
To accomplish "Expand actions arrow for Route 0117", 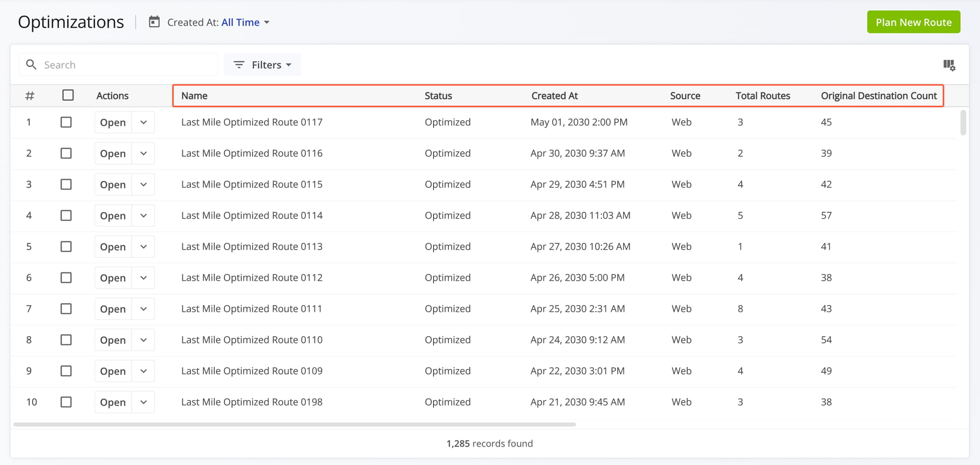I will (x=144, y=122).
